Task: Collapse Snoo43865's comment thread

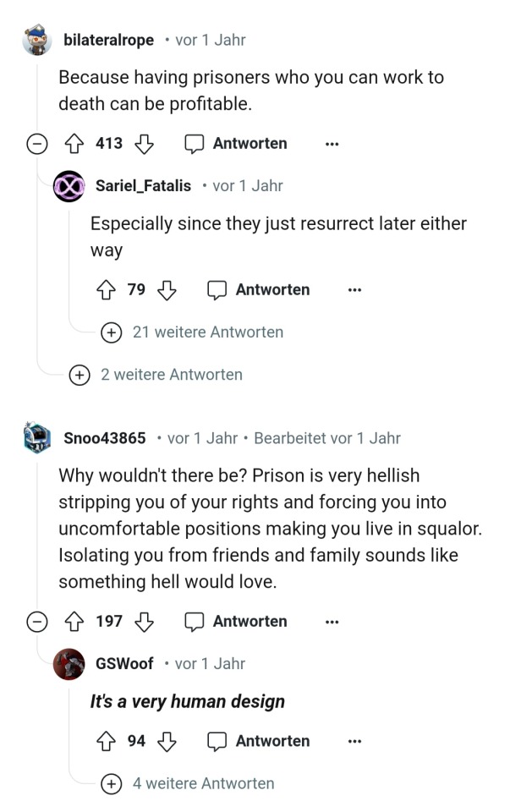Action: click(x=37, y=622)
